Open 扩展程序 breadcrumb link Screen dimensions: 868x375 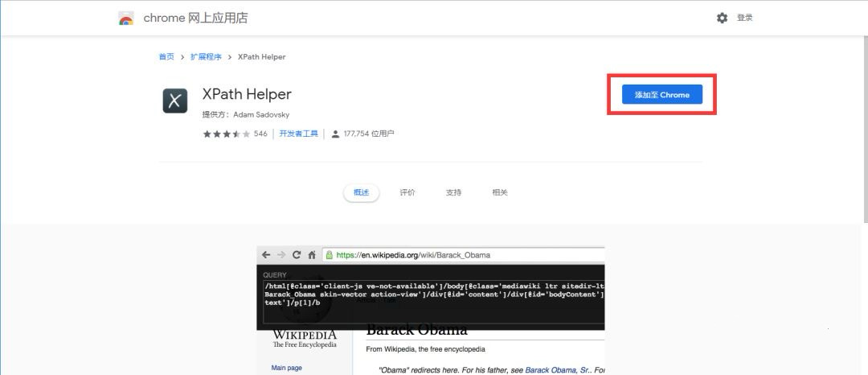pos(206,57)
